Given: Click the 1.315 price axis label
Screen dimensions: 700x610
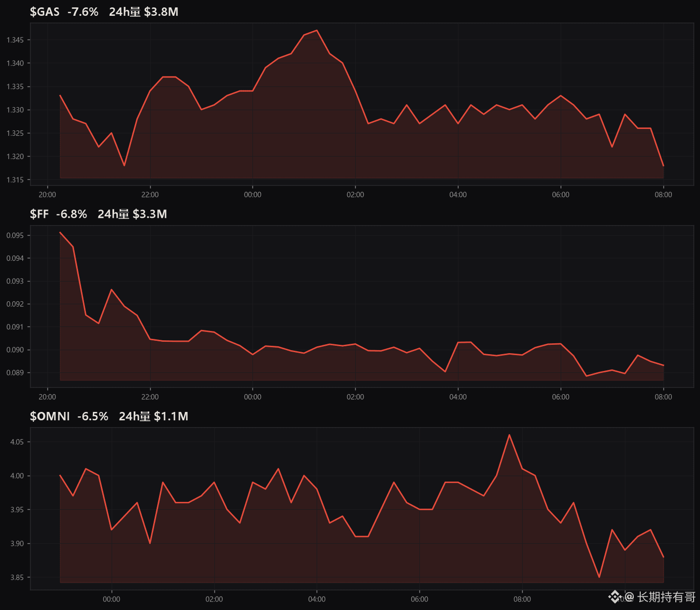Looking at the screenshot, I should [15, 180].
